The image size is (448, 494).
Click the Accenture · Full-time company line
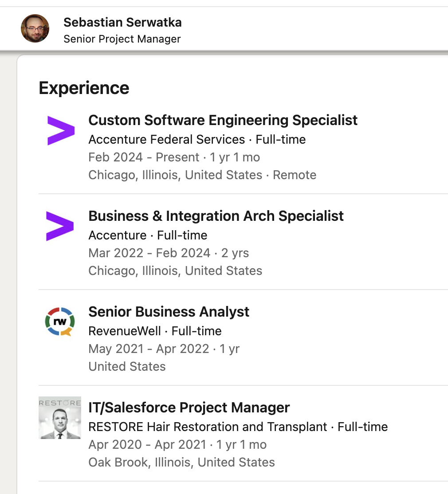click(x=148, y=235)
